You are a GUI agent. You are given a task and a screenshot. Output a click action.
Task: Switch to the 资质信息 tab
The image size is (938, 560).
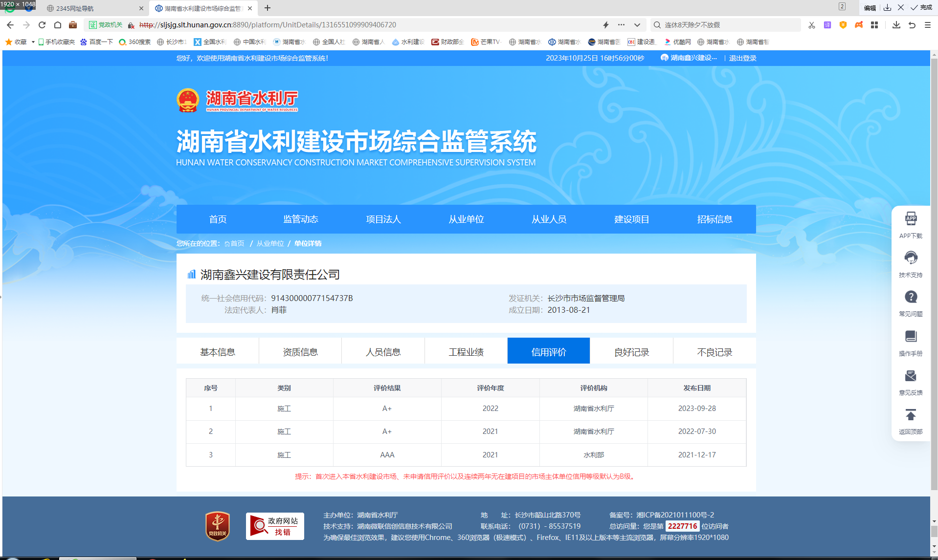click(300, 352)
